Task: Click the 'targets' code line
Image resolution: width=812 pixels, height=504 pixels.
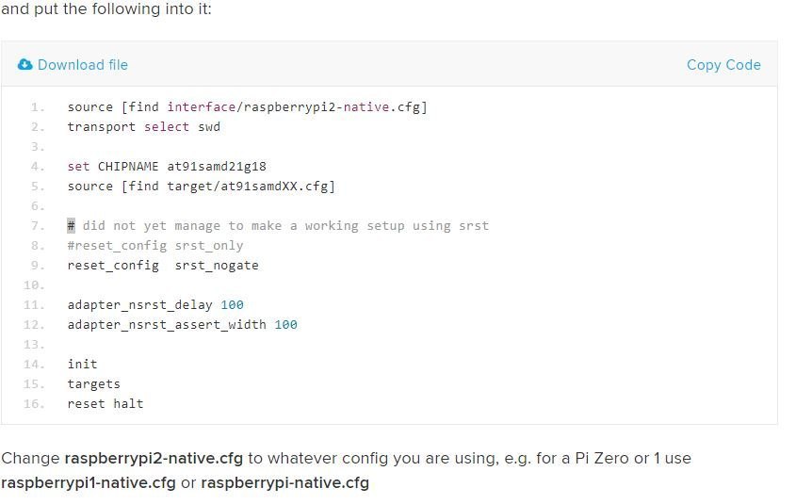Action: tap(94, 383)
